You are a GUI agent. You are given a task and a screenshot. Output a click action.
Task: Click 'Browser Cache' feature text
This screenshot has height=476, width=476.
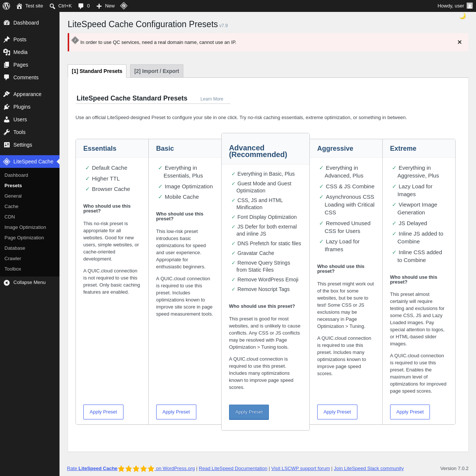(x=111, y=189)
